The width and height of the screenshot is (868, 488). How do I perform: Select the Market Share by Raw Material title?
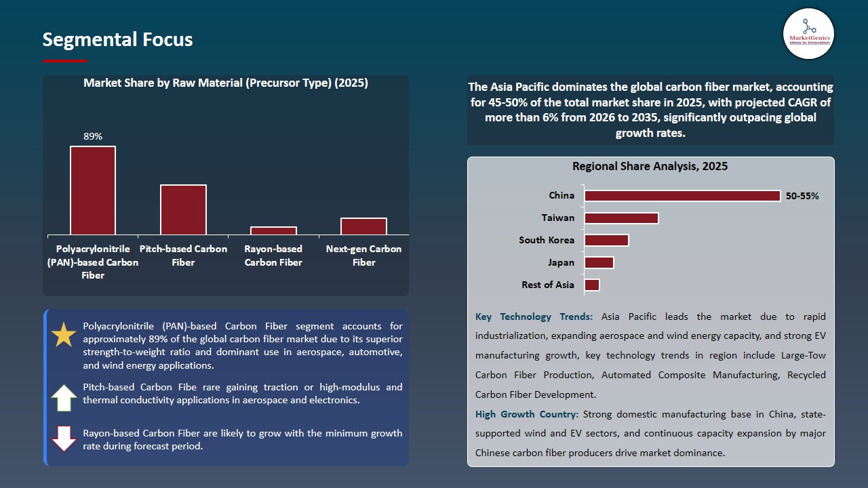pyautogui.click(x=225, y=83)
